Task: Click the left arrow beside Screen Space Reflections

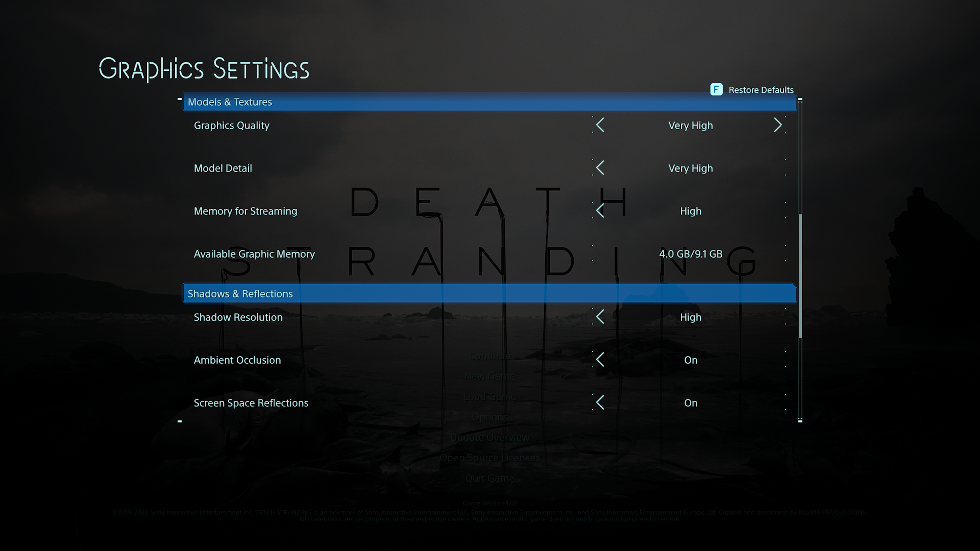Action: [600, 402]
